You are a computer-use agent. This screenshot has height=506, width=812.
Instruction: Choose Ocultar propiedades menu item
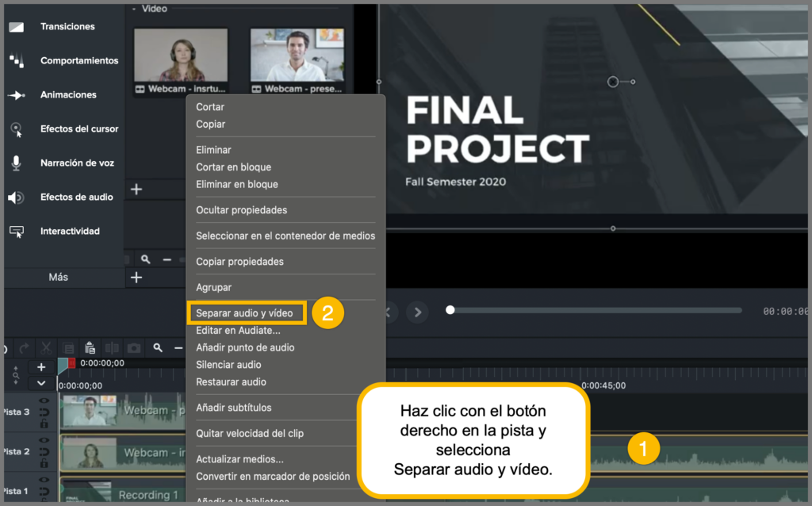pos(241,210)
